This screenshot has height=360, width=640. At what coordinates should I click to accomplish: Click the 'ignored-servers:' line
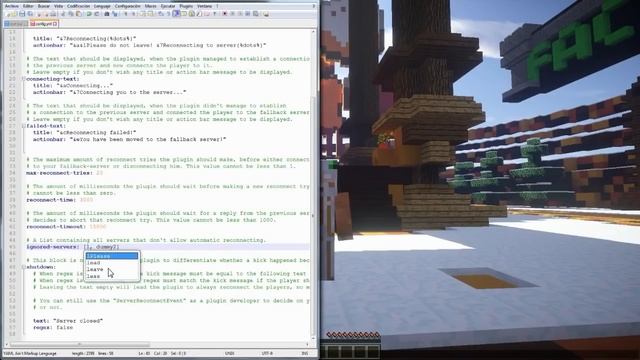73,247
